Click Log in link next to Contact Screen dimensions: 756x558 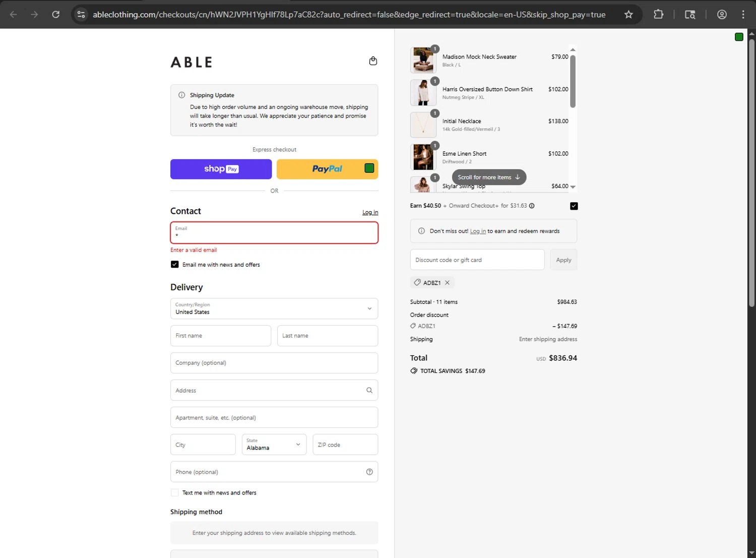[x=370, y=212]
